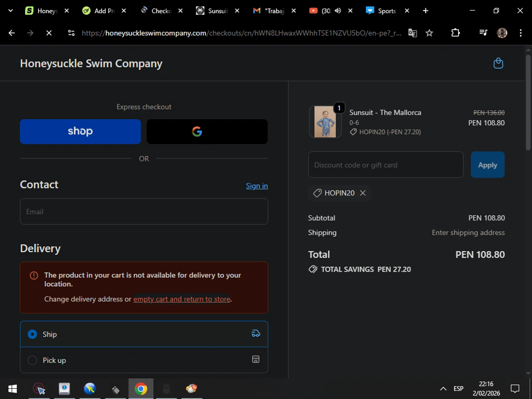Click the Apply discount button

click(x=487, y=165)
